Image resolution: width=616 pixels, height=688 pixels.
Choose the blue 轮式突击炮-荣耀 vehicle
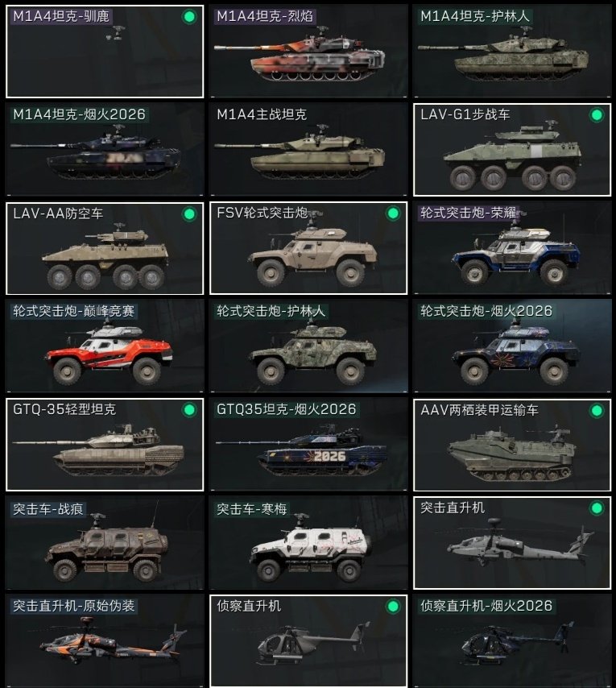tap(512, 248)
